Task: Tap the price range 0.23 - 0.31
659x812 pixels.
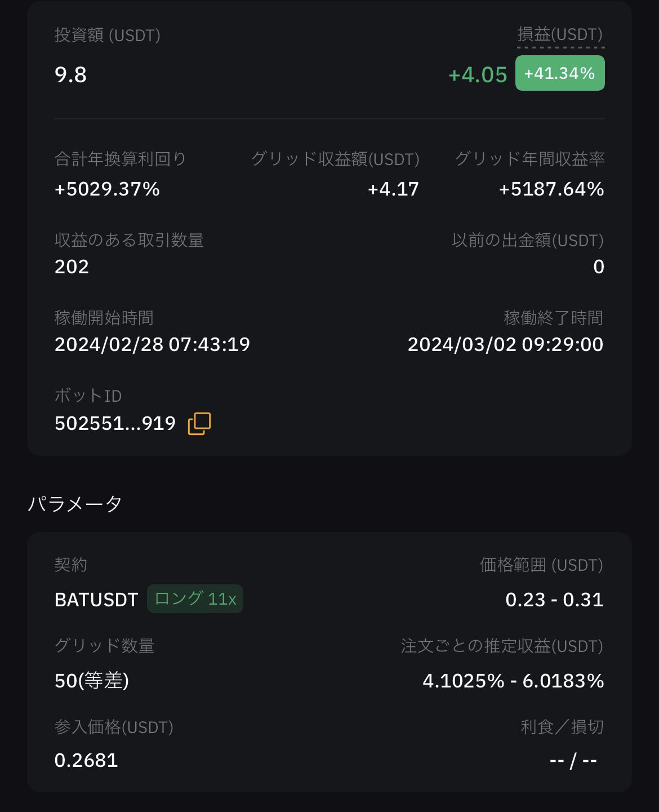Action: pos(554,600)
